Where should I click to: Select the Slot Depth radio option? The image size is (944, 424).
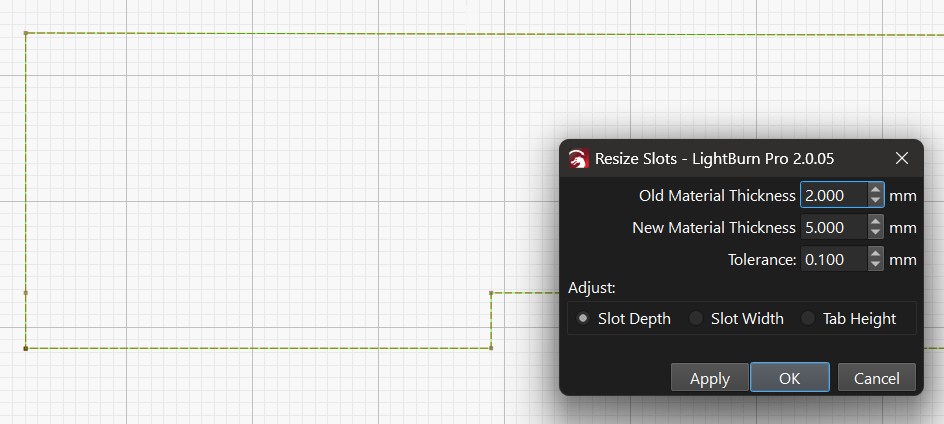click(x=584, y=319)
